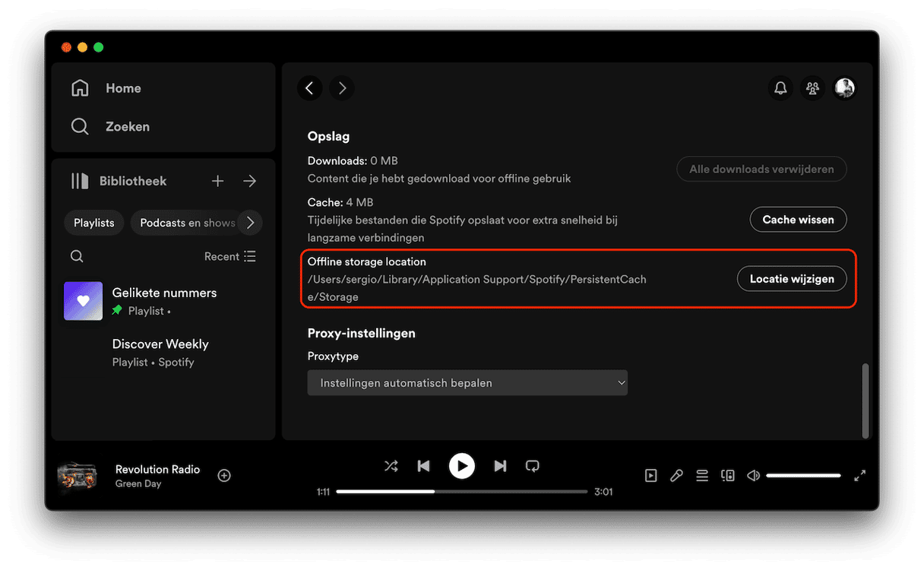Click Cache wissen button
Viewport: 924px width, 570px height.
click(798, 219)
